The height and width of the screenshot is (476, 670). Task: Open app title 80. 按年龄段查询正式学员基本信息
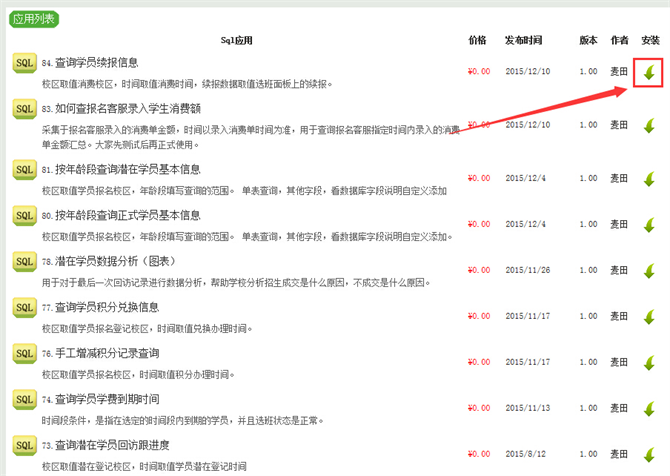pos(121,216)
